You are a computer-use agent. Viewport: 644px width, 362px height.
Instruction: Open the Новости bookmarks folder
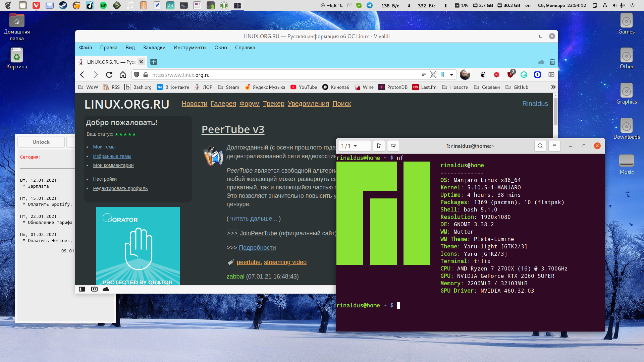[455, 87]
